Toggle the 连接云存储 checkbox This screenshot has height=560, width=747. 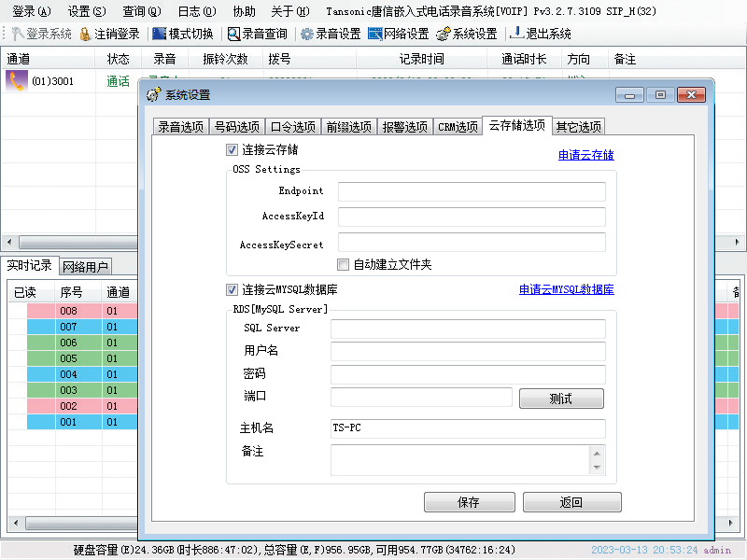pyautogui.click(x=232, y=150)
